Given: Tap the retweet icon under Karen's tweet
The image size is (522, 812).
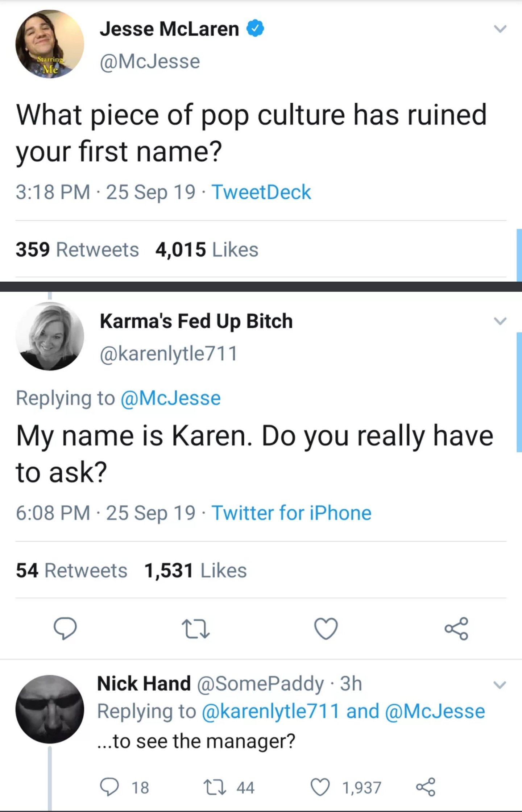Looking at the screenshot, I should (196, 629).
